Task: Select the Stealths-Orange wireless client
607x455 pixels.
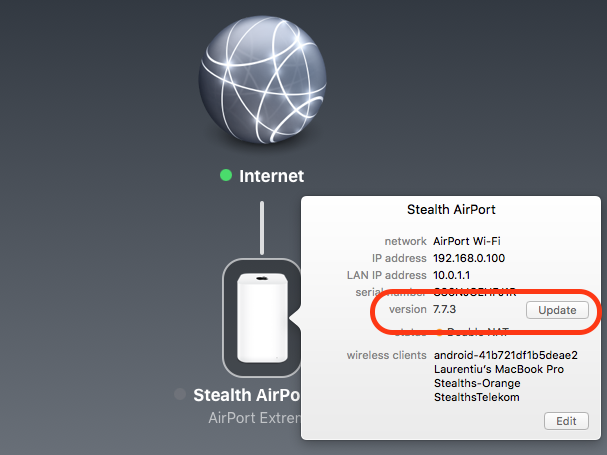Action: point(477,383)
